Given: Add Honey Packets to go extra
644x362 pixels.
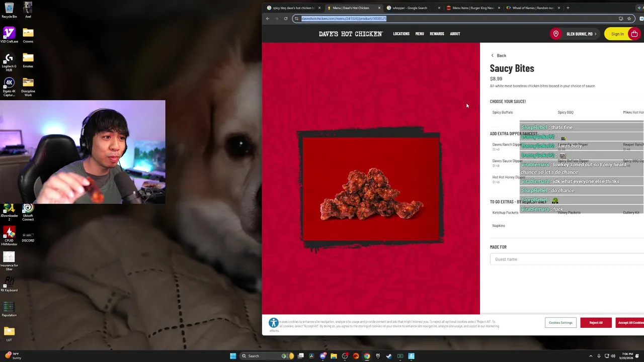Looking at the screenshot, I should pos(569,213).
